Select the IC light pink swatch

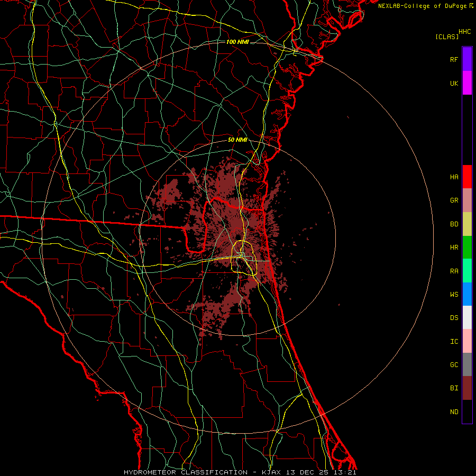[x=467, y=341]
